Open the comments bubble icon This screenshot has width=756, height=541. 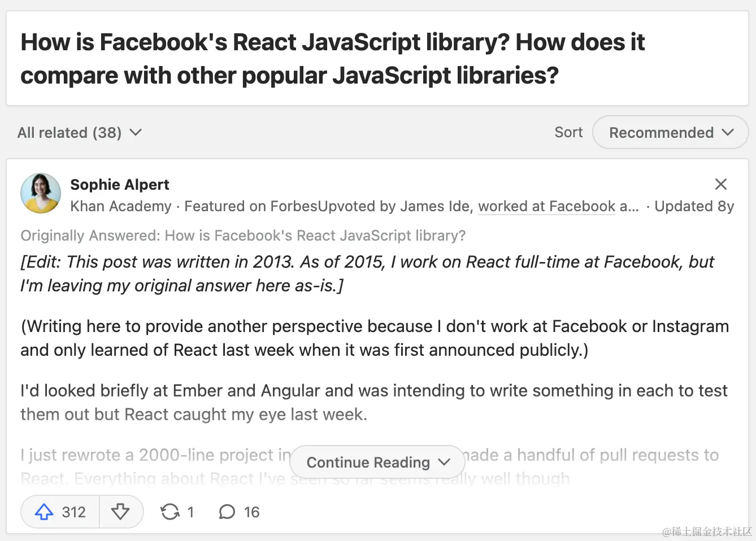(227, 512)
